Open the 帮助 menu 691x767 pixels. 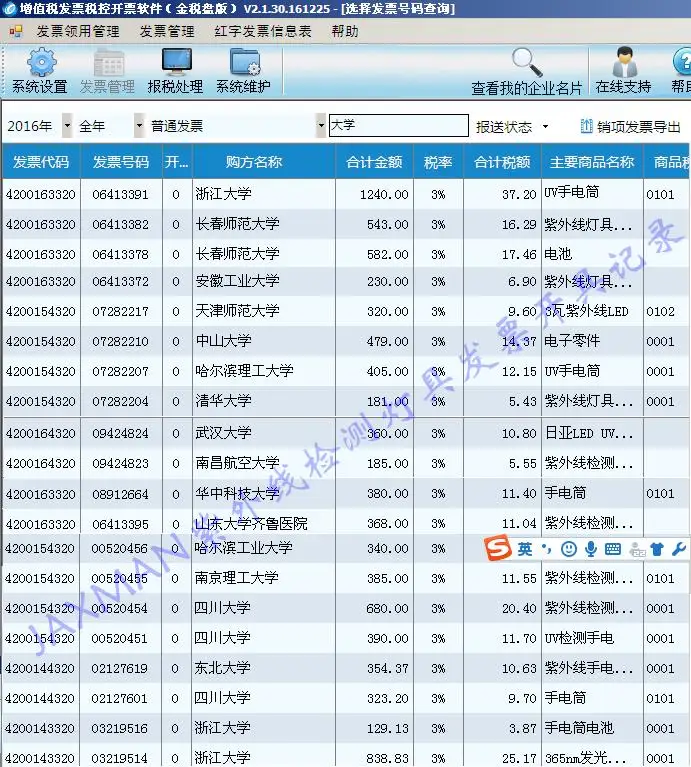click(345, 31)
